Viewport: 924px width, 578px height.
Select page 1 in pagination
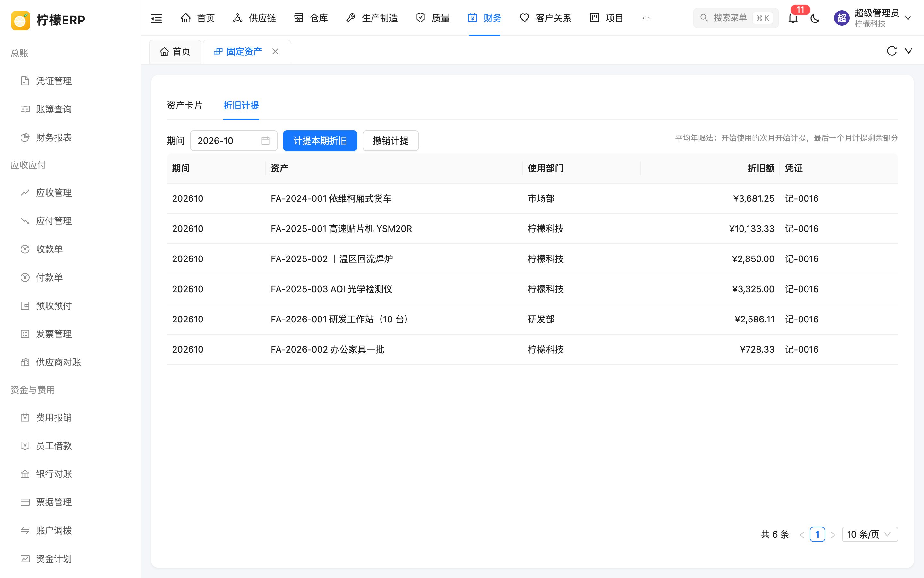tap(817, 534)
